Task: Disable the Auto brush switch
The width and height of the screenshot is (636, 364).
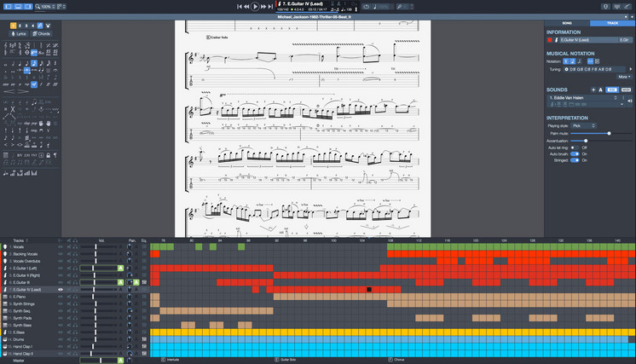Action: [x=574, y=153]
